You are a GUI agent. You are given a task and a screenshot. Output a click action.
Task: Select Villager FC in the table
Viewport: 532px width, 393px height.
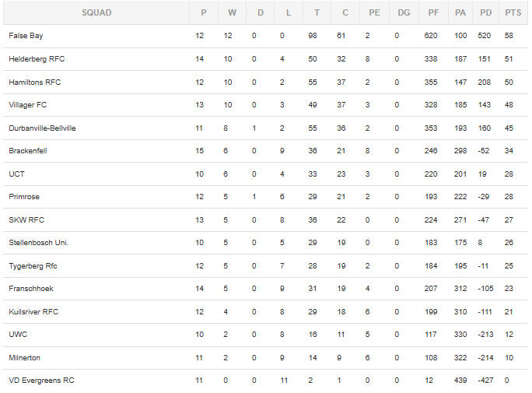(27, 105)
